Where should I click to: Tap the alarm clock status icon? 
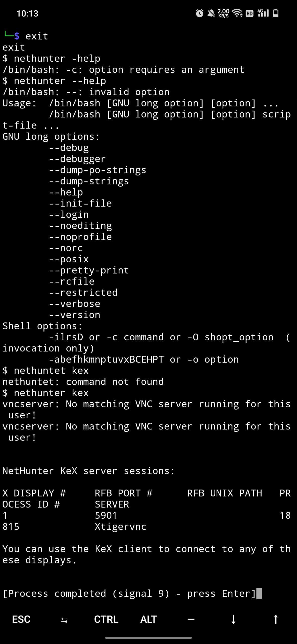click(x=200, y=13)
